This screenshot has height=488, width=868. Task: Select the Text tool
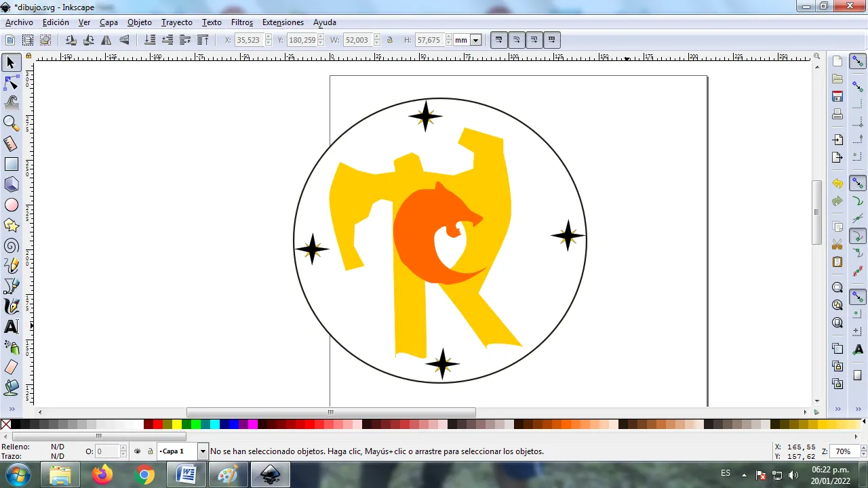coord(11,327)
